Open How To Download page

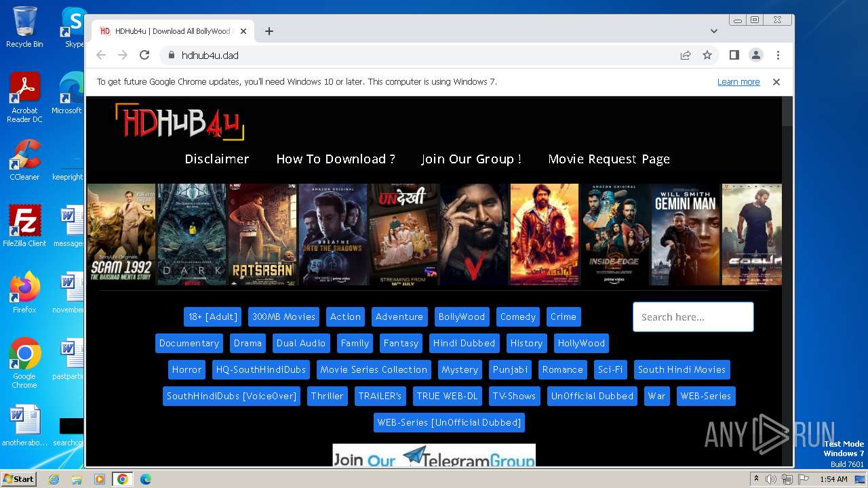336,159
